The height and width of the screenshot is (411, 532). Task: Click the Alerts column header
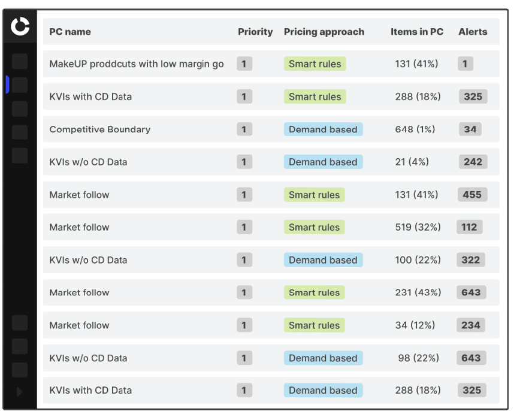tap(473, 32)
